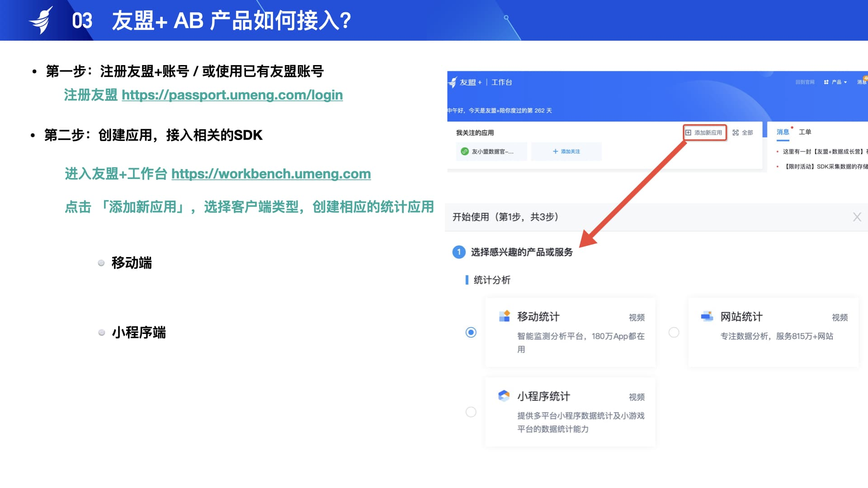Image resolution: width=868 pixels, height=488 pixels.
Task: Click the 点击「添加新应用」instruction line
Action: 249,207
